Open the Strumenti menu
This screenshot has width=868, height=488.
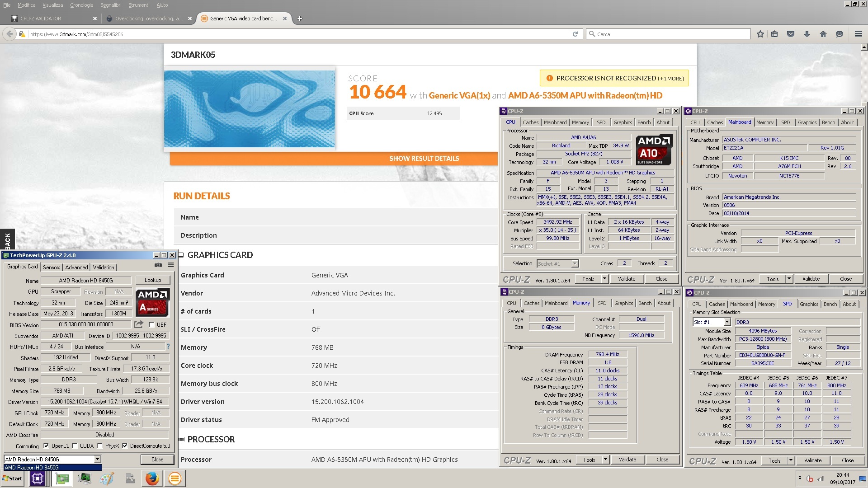tap(139, 5)
